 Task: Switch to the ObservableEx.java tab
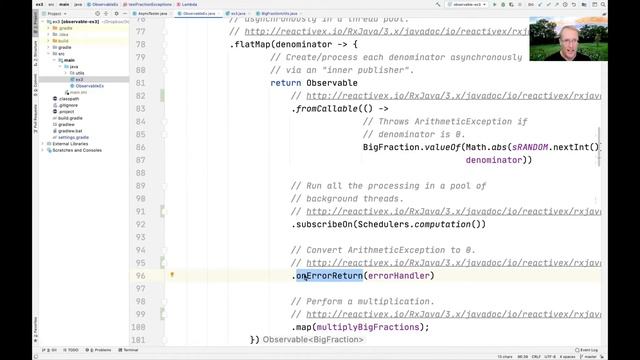[x=197, y=13]
